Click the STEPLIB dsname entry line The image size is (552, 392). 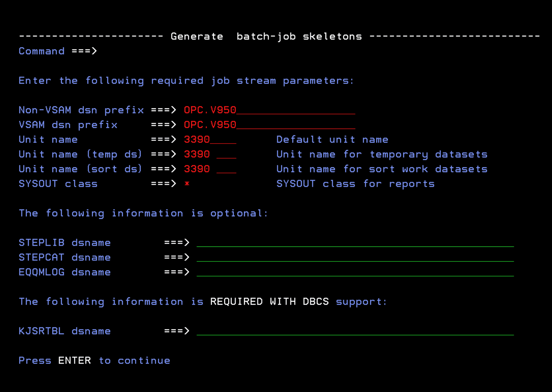(x=355, y=243)
